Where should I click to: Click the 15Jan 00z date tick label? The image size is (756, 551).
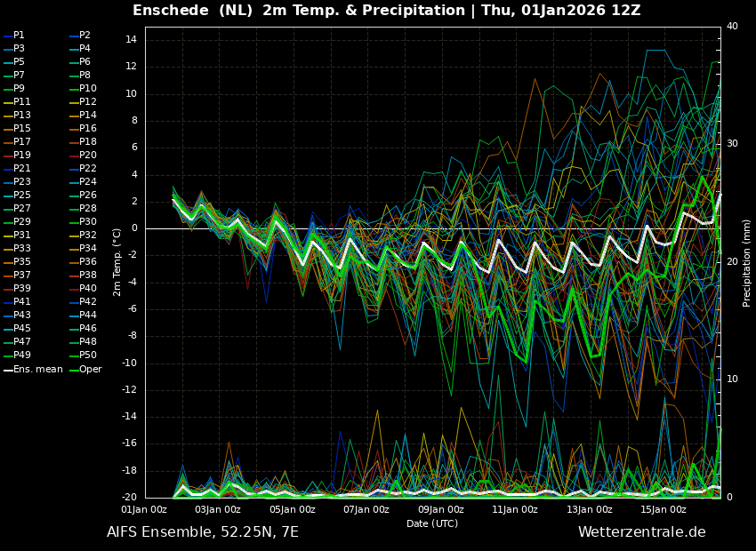[663, 509]
